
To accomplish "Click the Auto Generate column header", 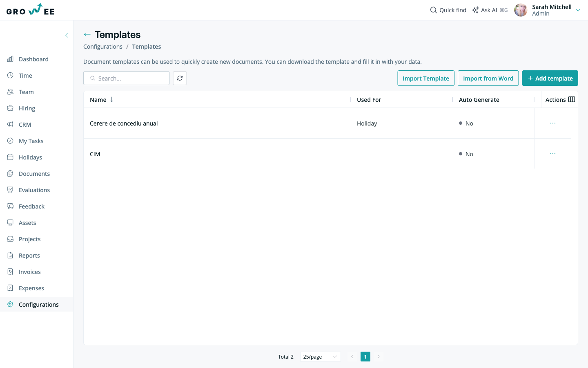I will [x=479, y=100].
